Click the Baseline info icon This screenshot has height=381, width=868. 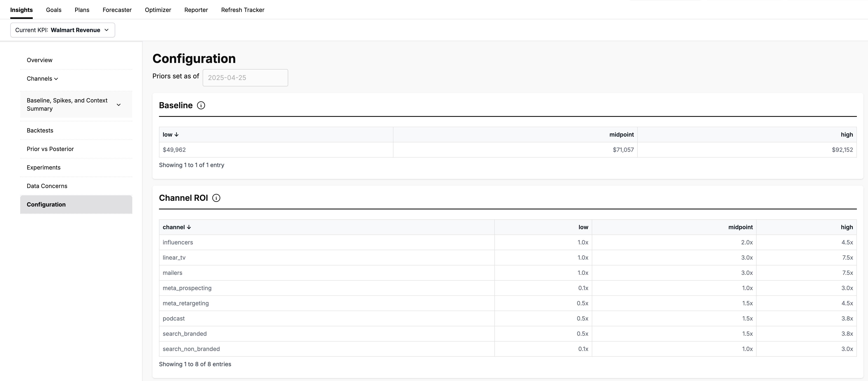tap(201, 105)
